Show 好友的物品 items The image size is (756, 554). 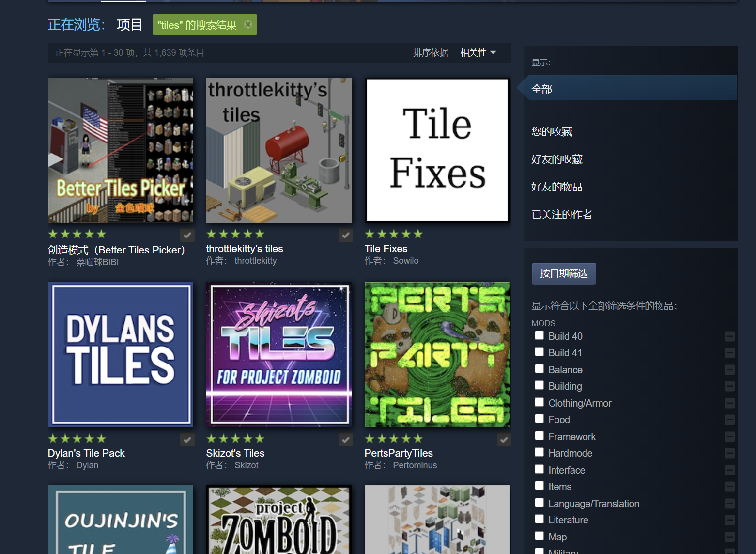tap(556, 187)
